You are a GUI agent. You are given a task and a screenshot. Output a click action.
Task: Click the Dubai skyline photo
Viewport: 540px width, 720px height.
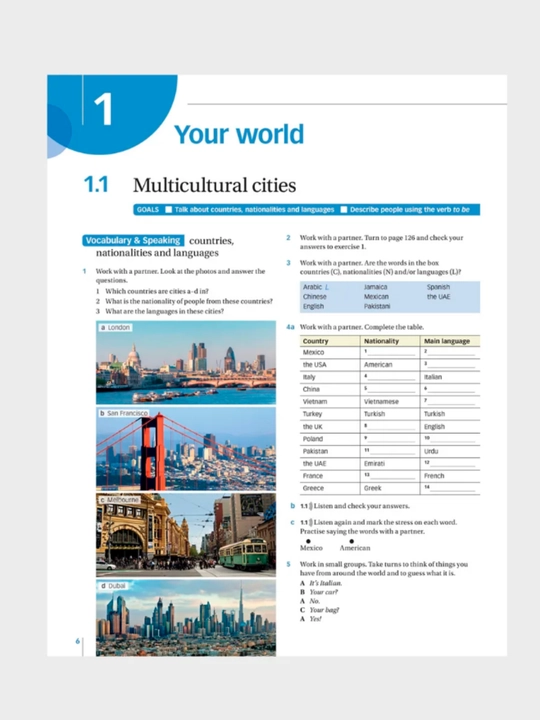point(186,618)
